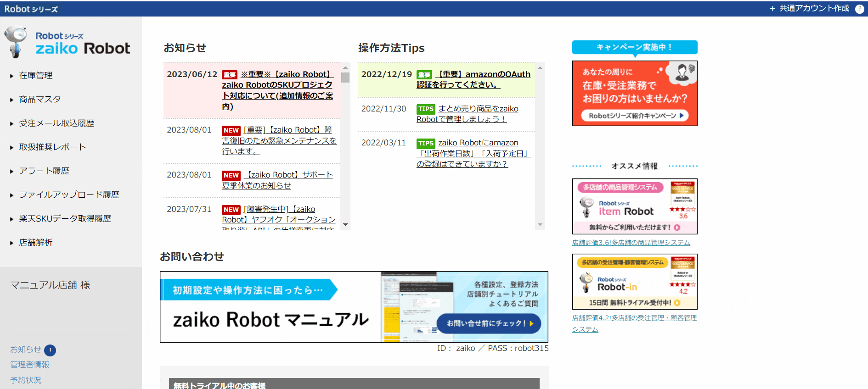Expand ファイルアップロード履歴 menu
This screenshot has height=389, width=868.
[x=69, y=194]
